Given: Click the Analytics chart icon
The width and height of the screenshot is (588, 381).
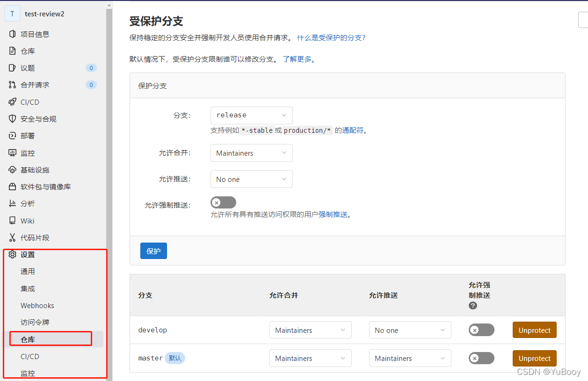Looking at the screenshot, I should 13,203.
